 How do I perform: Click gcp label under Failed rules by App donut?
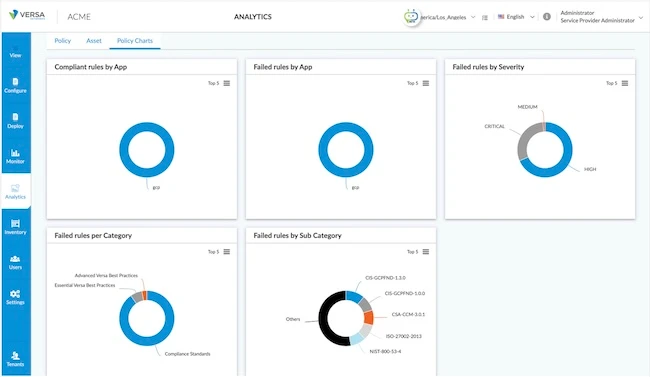[x=355, y=187]
